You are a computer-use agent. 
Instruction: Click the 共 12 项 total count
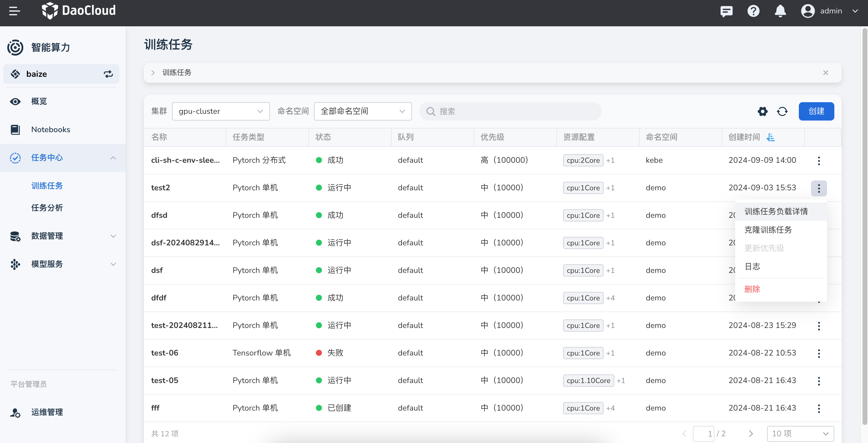165,434
